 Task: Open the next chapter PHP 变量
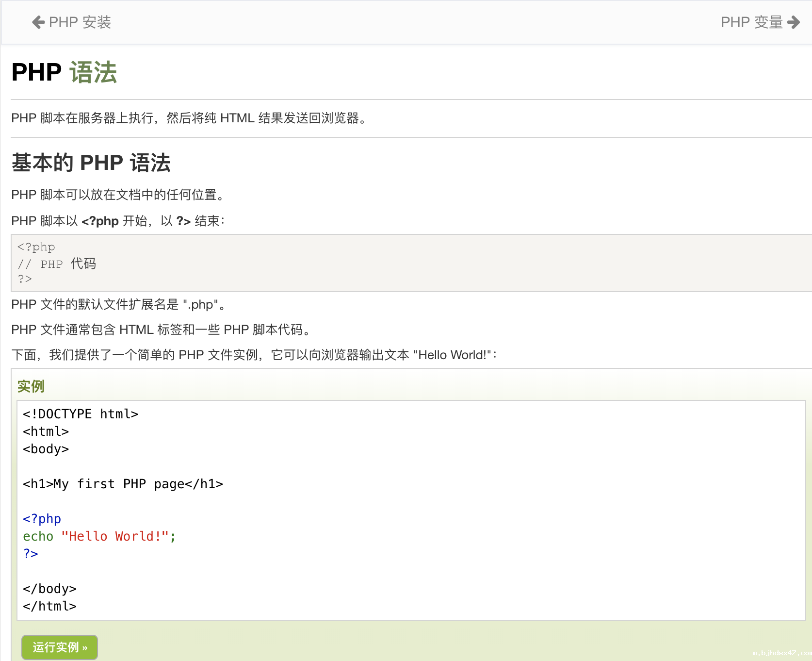point(751,22)
